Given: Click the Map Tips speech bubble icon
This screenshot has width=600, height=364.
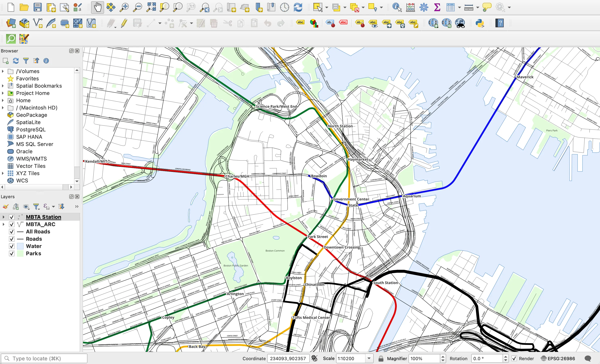Looking at the screenshot, I should click(x=487, y=7).
